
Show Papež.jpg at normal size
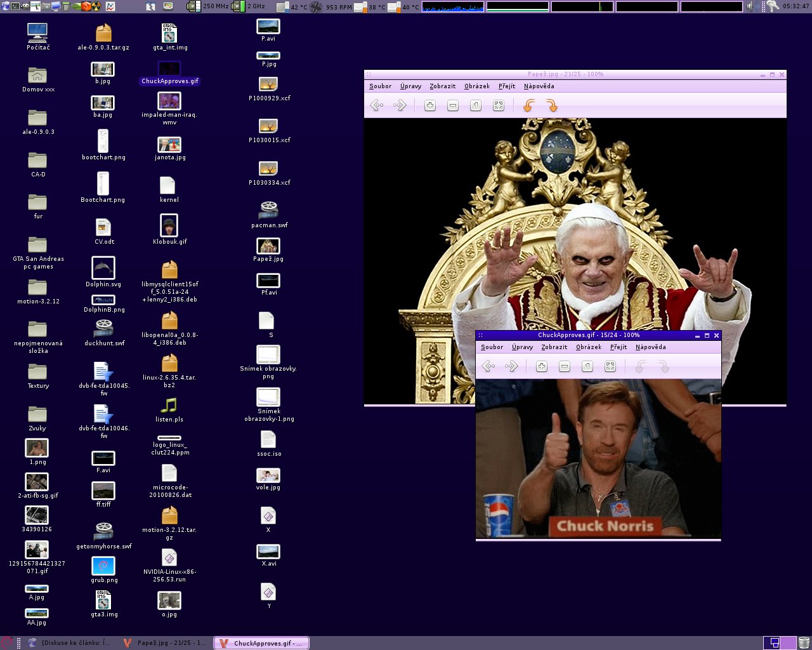pos(476,105)
